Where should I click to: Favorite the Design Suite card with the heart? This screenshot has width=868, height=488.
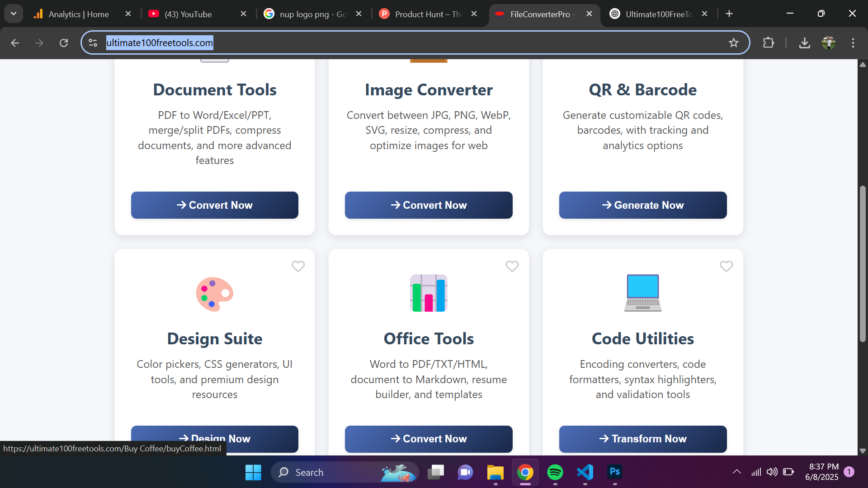click(x=298, y=266)
